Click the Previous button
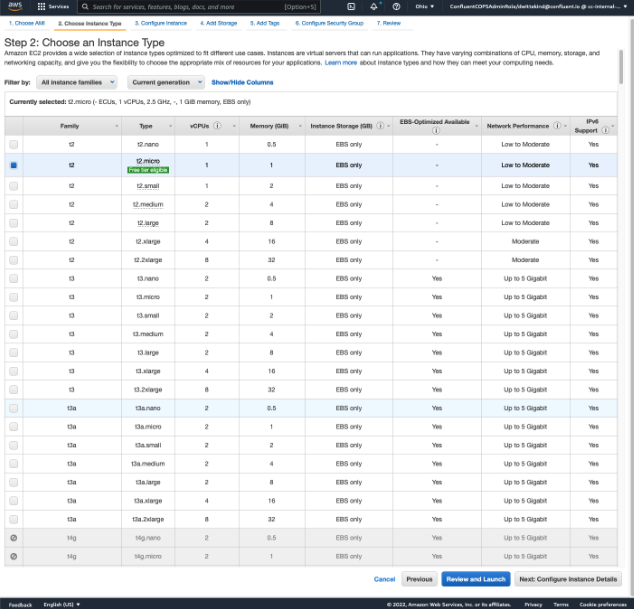Screen dimensions: 634x609 coord(419,579)
